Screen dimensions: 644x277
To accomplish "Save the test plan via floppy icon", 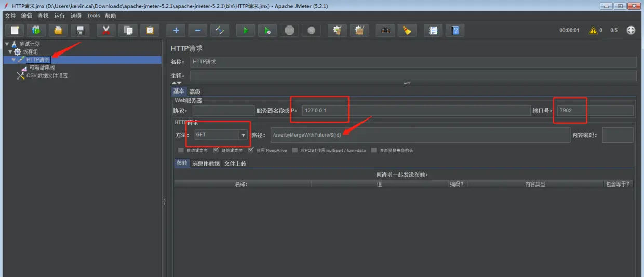I will [80, 30].
